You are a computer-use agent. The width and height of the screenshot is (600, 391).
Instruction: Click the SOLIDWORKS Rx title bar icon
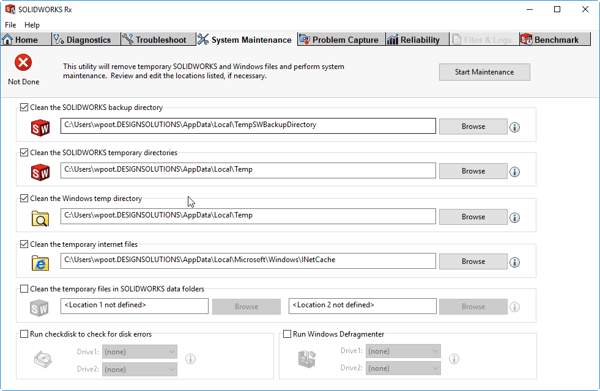tap(10, 9)
